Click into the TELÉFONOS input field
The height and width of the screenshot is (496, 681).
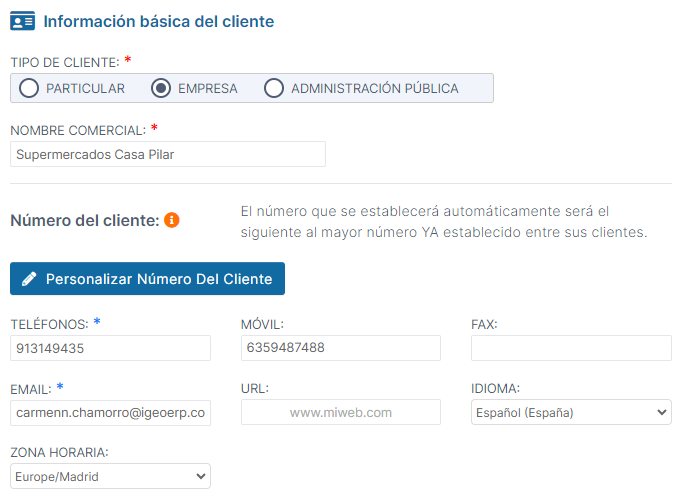coord(110,348)
